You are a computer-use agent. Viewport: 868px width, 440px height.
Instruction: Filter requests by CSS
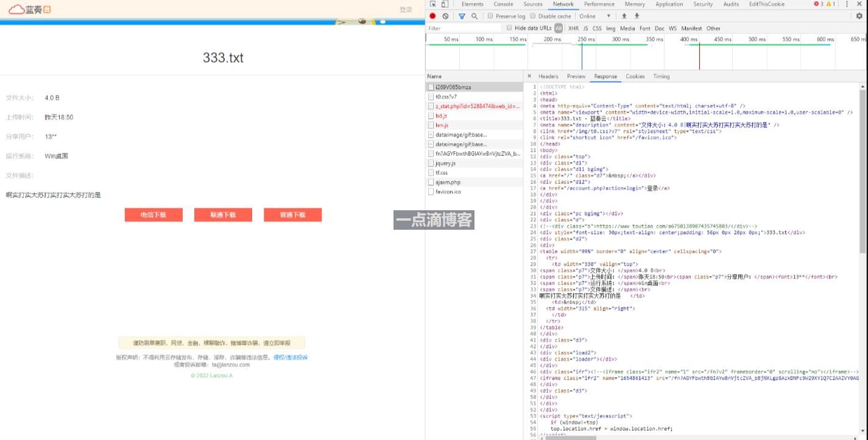pos(597,28)
